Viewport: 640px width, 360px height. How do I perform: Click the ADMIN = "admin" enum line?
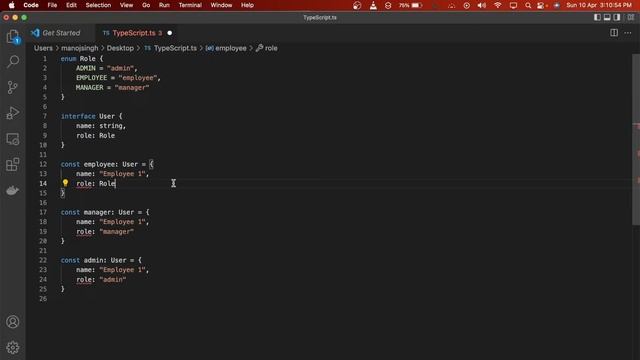click(x=107, y=68)
